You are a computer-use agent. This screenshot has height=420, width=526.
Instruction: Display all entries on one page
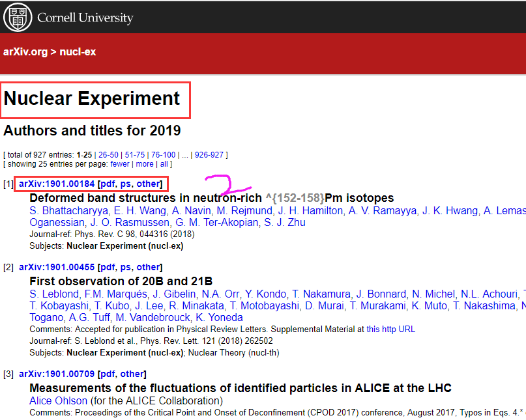(x=164, y=163)
